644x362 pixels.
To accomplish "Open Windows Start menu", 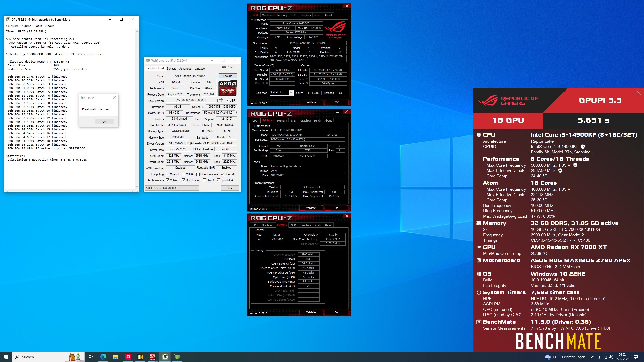I will [x=6, y=357].
